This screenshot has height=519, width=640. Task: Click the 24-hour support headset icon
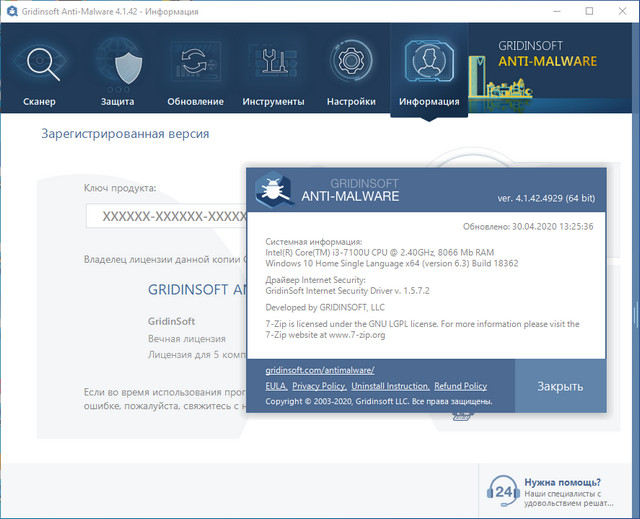(x=502, y=492)
